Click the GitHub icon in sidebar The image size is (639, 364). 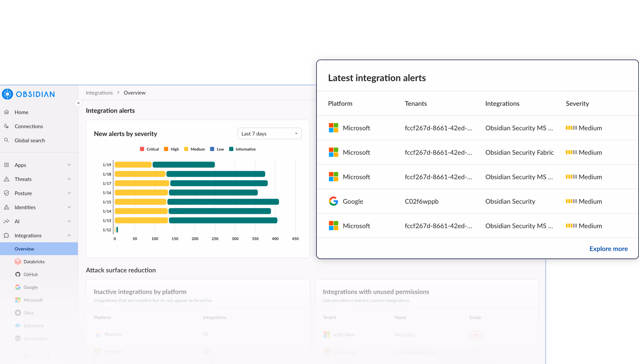[x=18, y=274]
